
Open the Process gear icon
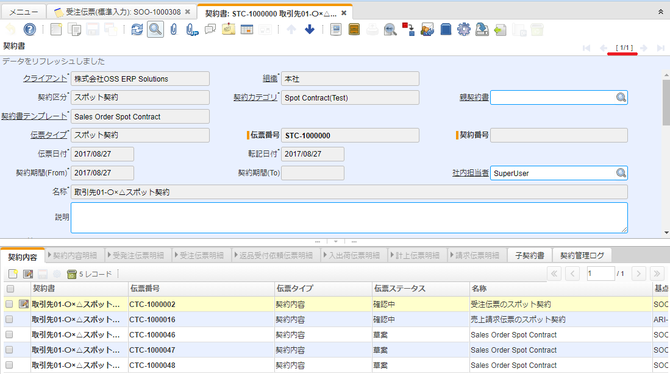pos(464,29)
